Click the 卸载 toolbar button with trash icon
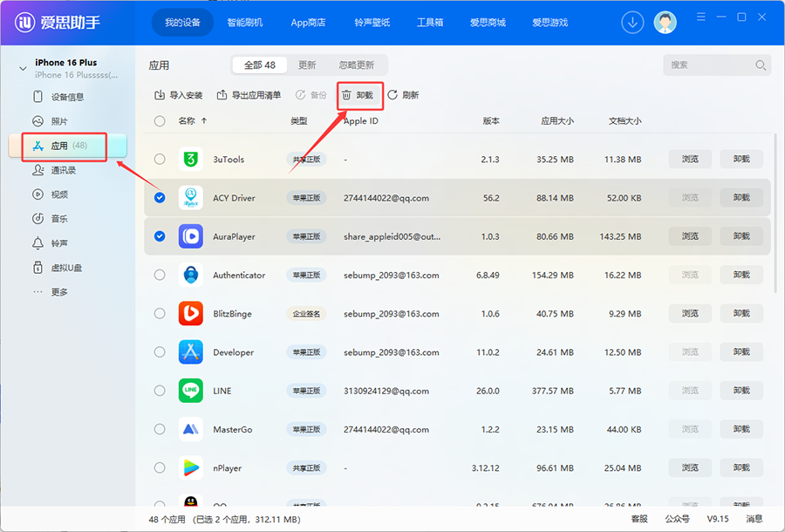The height and width of the screenshot is (532, 785). [x=357, y=95]
